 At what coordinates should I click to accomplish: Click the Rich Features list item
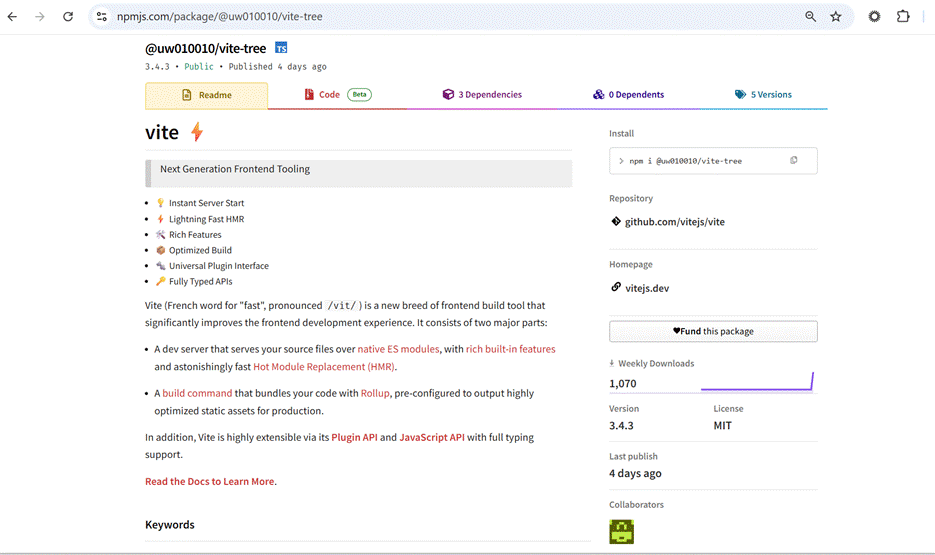195,235
